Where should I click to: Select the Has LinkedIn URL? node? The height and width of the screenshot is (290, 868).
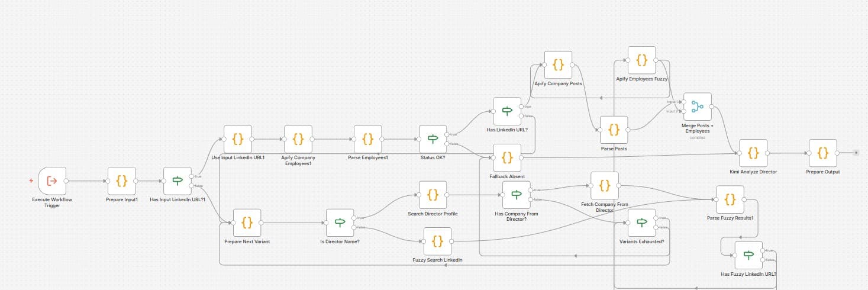coord(507,111)
